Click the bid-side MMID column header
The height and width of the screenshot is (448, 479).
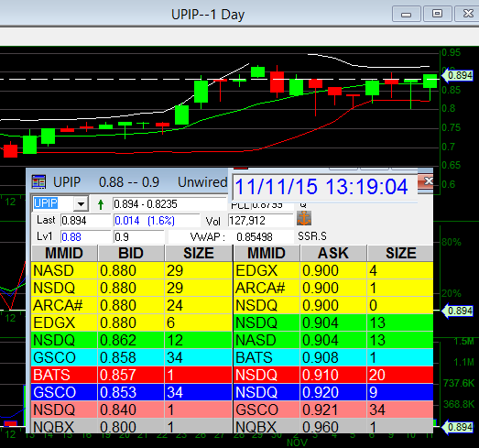pyautogui.click(x=64, y=253)
